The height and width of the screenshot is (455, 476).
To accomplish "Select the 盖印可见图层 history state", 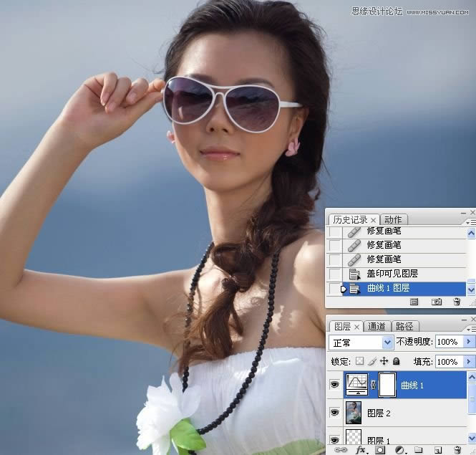I will point(392,274).
